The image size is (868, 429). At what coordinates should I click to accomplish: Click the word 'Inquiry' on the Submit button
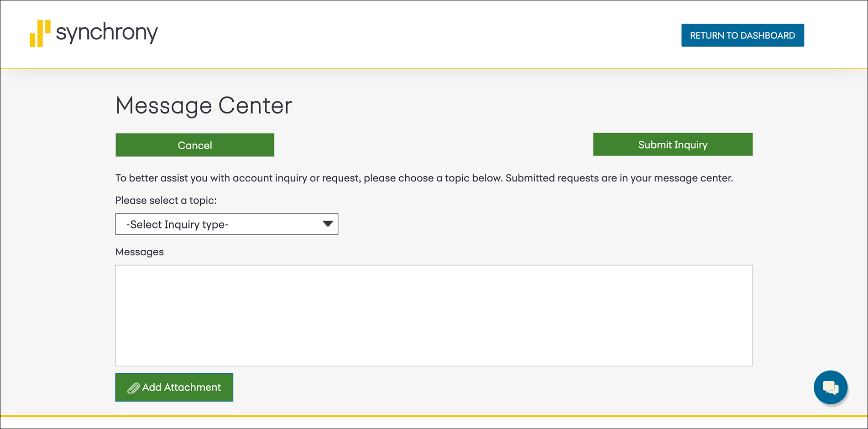[690, 145]
